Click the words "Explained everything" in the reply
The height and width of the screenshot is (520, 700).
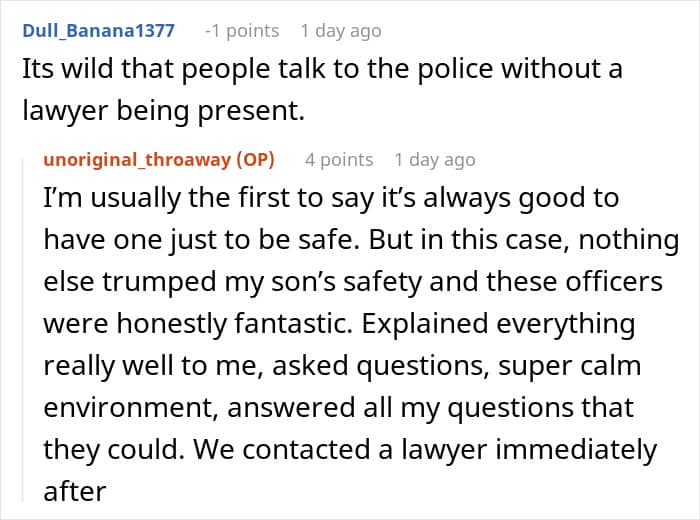(x=498, y=324)
